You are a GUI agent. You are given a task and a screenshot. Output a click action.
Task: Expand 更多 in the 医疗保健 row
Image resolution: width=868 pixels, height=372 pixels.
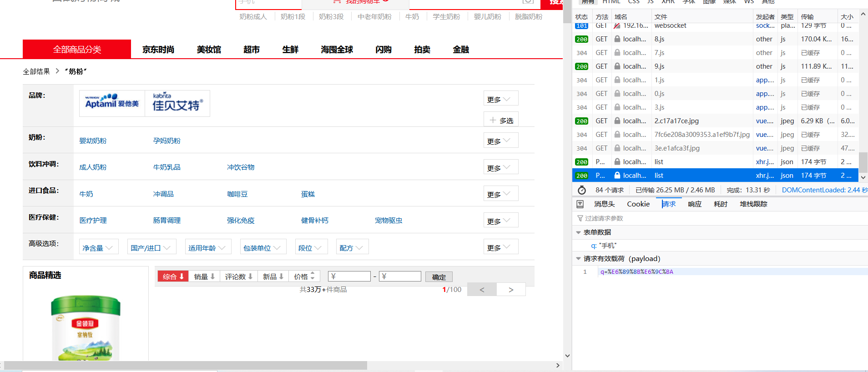click(x=500, y=221)
